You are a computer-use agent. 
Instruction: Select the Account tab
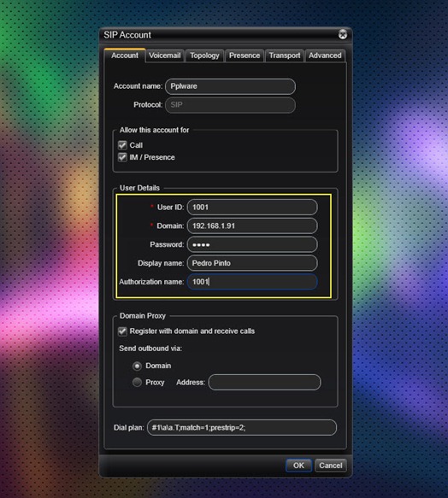(x=125, y=56)
